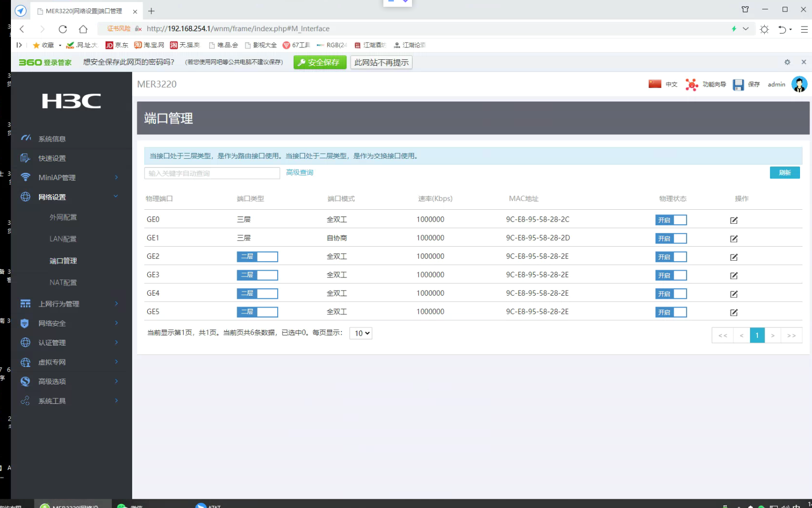Toggle physical status switch for GE0
Image resolution: width=812 pixels, height=508 pixels.
671,220
